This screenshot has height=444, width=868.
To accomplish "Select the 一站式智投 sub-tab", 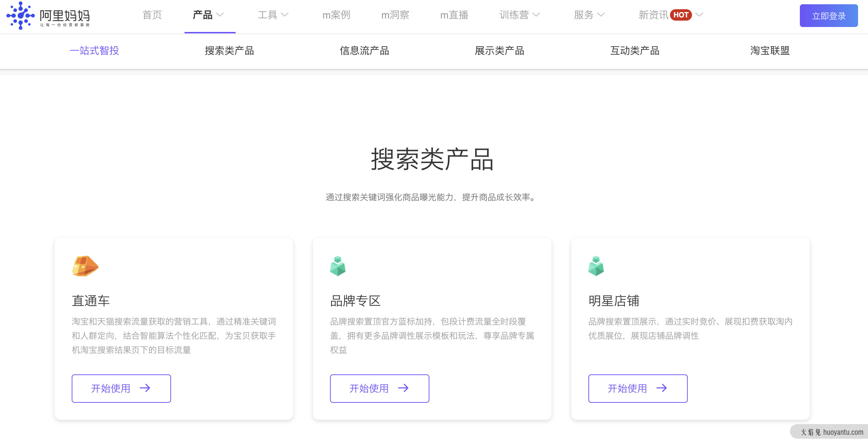I will [x=94, y=51].
